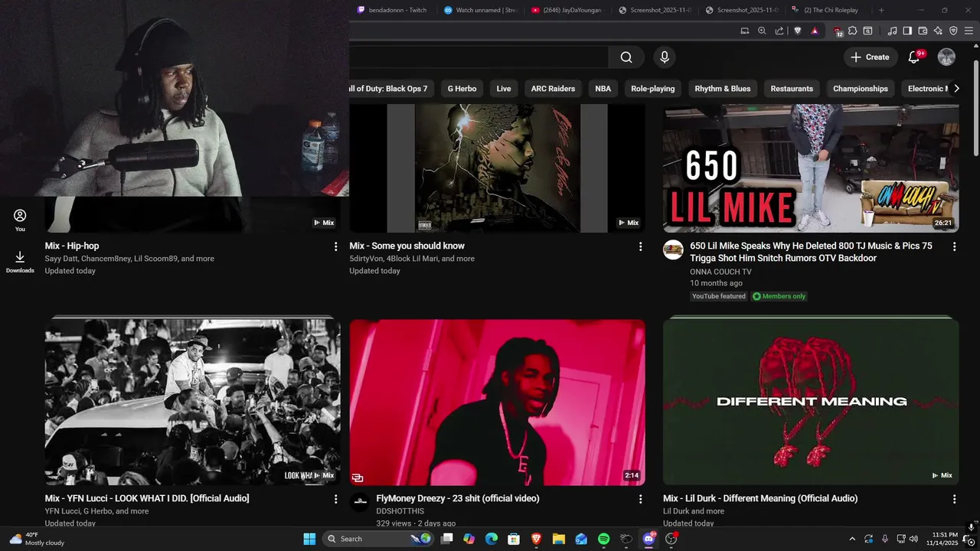Viewport: 980px width, 551px height.
Task: Click the Create button
Action: click(870, 57)
